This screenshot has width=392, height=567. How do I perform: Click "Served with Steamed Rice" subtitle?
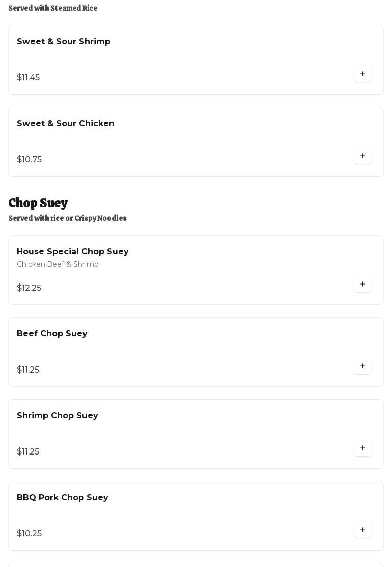tap(53, 8)
